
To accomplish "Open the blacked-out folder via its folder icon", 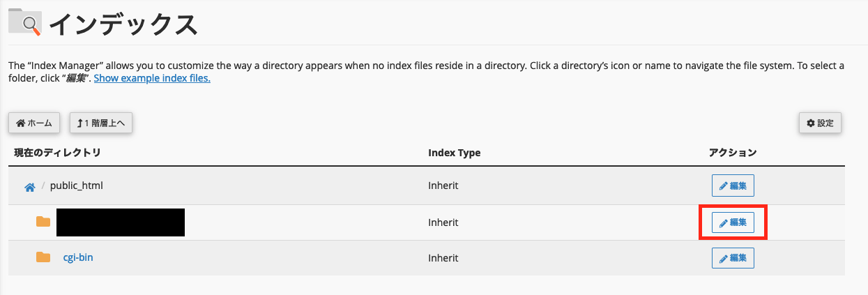I will click(43, 222).
